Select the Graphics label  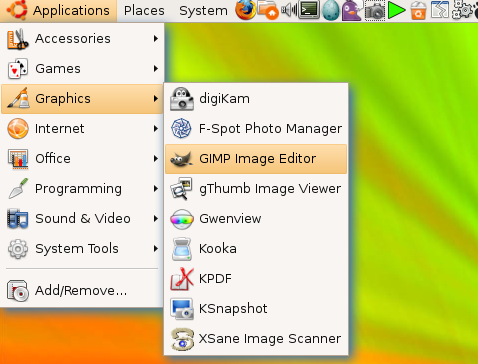63,99
